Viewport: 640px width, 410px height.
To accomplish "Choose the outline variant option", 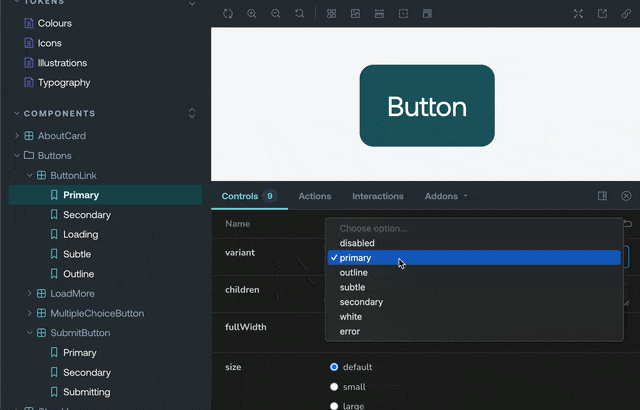I will [x=474, y=273].
